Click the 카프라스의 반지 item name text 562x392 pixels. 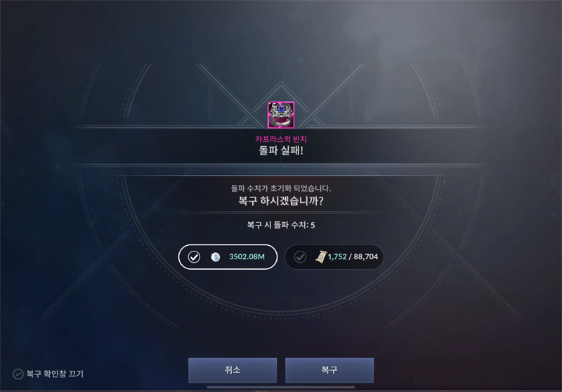point(281,139)
